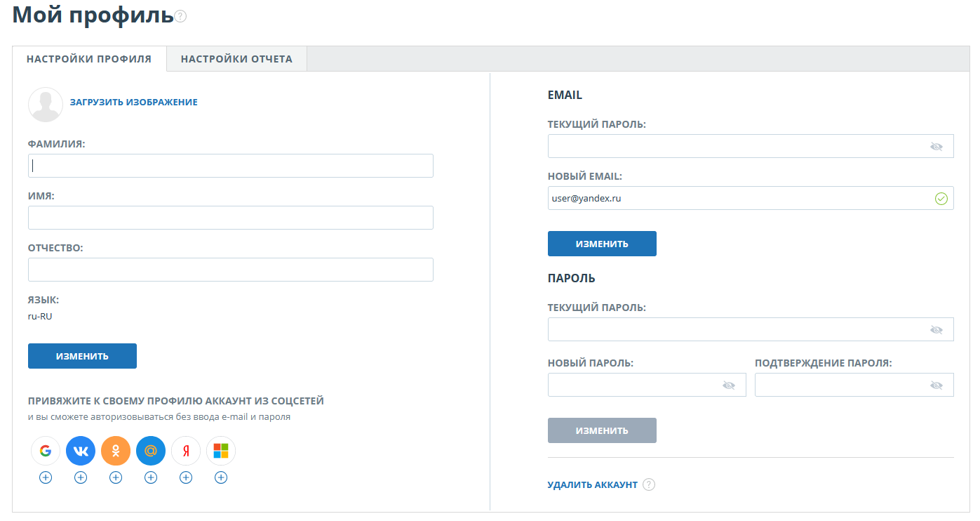Image resolution: width=980 pixels, height=521 pixels.
Task: Click the VK social network icon
Action: [81, 451]
